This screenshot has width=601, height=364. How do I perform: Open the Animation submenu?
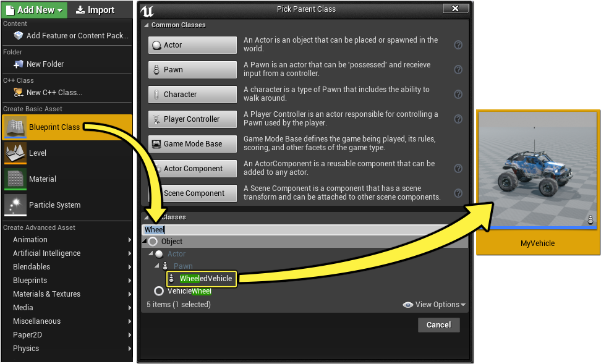(67, 240)
